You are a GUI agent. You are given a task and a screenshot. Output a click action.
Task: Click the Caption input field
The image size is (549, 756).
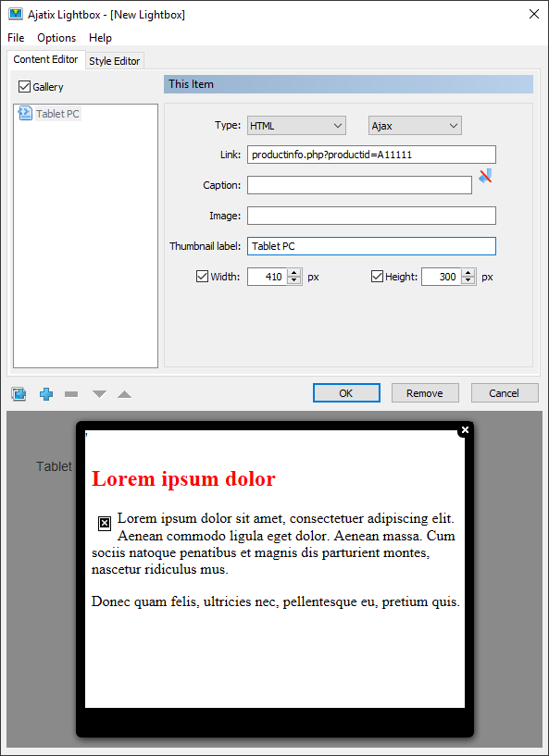point(359,185)
